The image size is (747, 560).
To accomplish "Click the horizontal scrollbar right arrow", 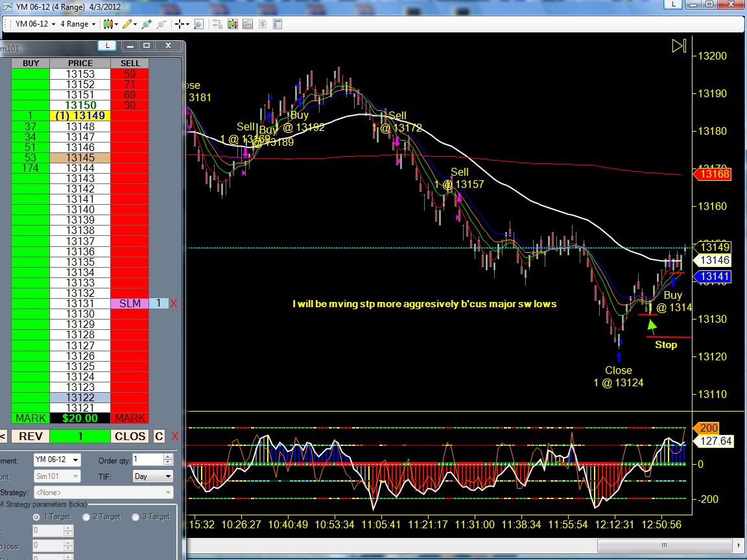I will [x=739, y=545].
